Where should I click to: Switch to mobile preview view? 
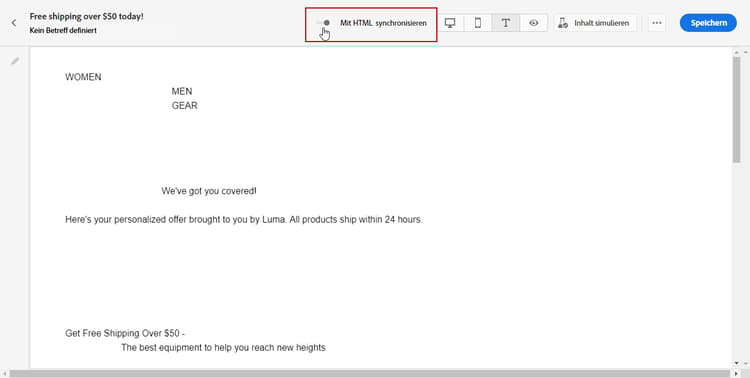coord(477,22)
